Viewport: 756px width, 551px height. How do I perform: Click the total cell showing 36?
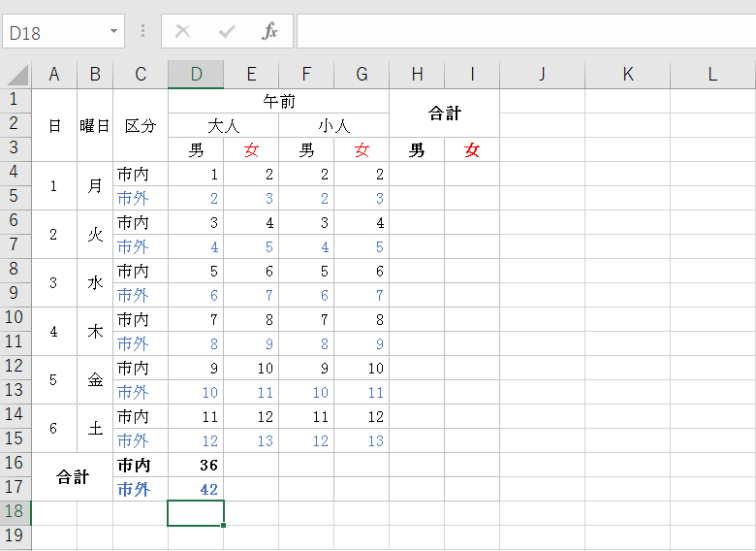196,465
